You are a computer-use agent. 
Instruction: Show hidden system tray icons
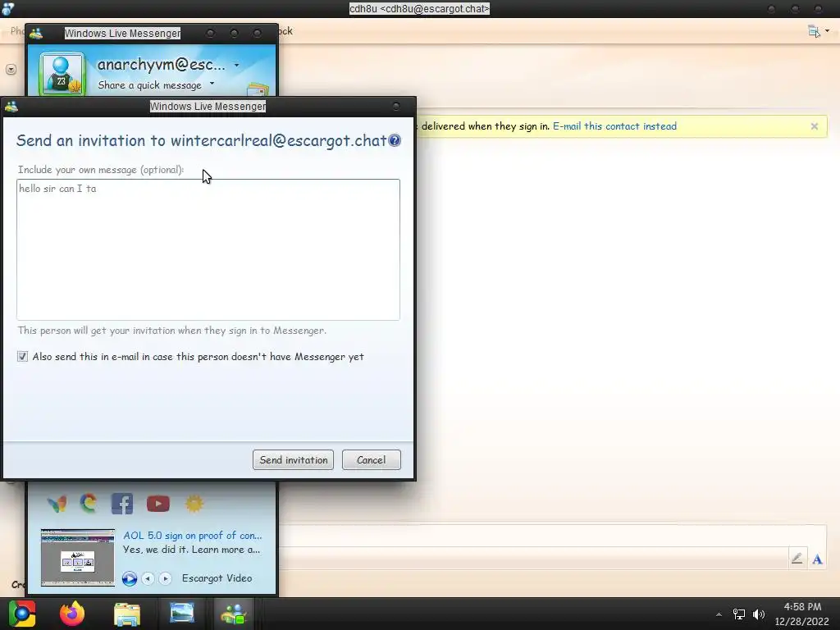[x=719, y=614]
